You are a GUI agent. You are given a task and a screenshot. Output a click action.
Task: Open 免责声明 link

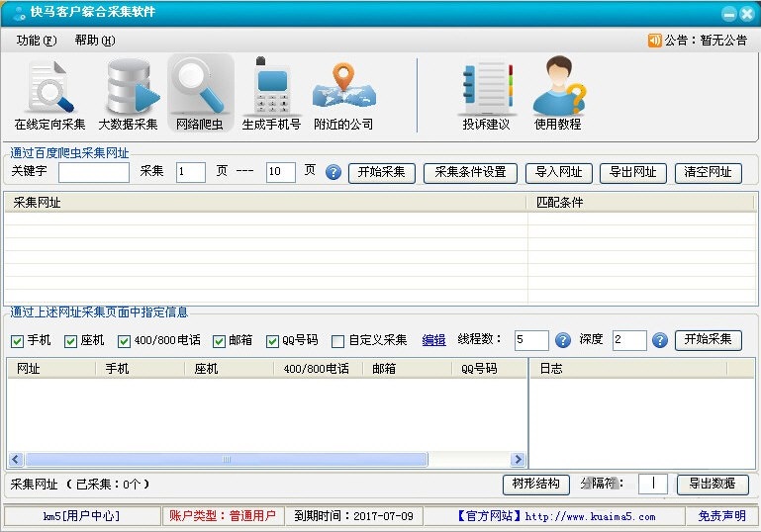tap(721, 516)
